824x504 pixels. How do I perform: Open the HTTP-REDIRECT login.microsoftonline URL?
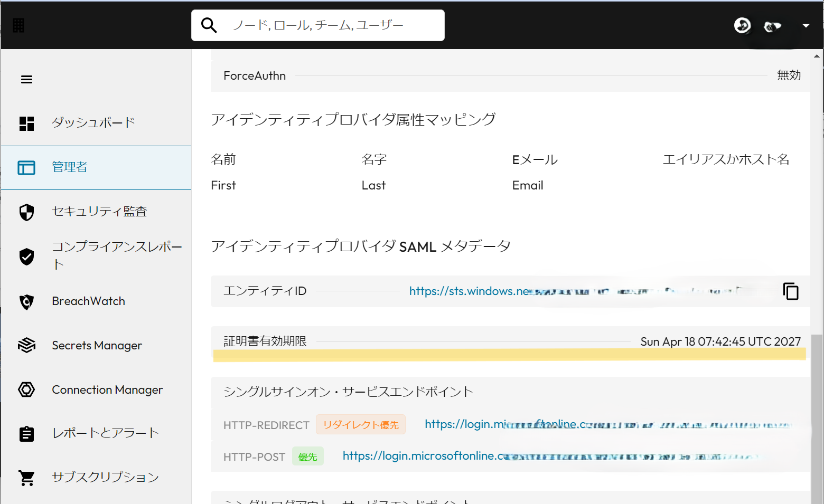pos(608,424)
